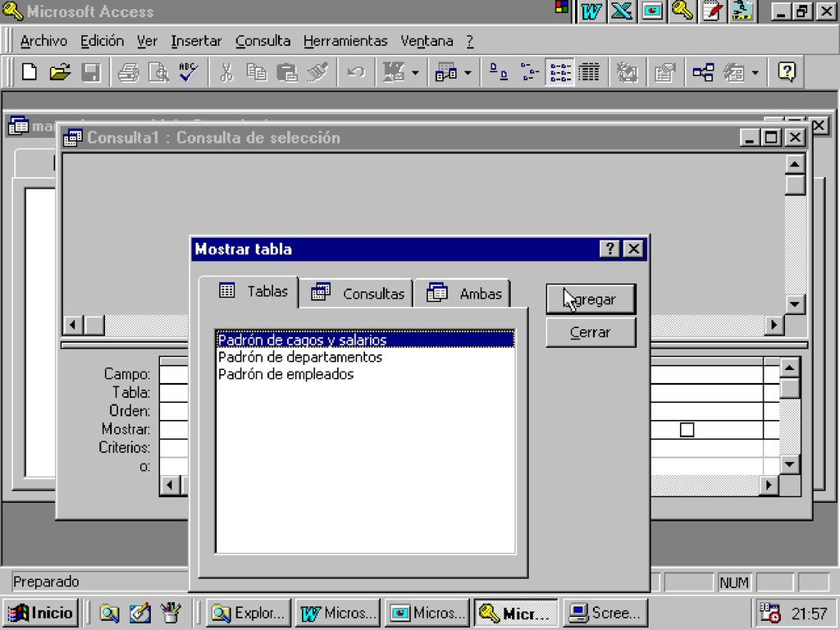Viewport: 840px width, 630px height.
Task: Toggle the Mostrar checkbox in the grid
Action: pyautogui.click(x=687, y=430)
